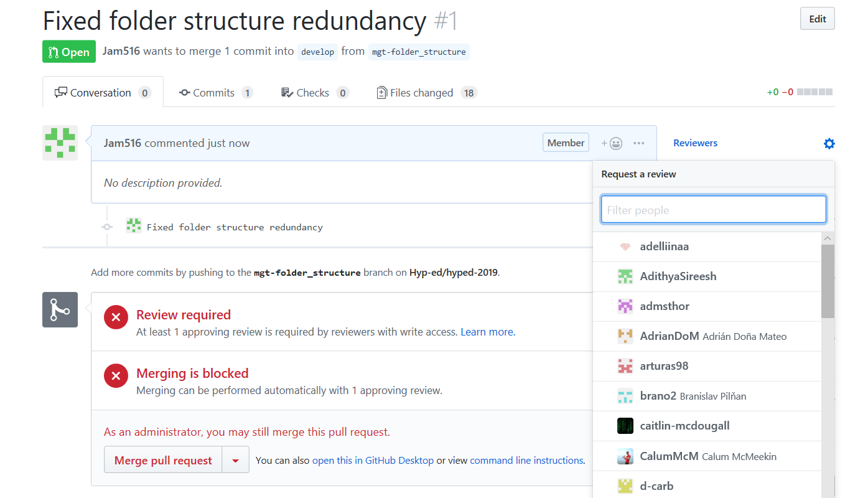Click the scrollbar up arrow in reviewer list
The height and width of the screenshot is (498, 868).
point(828,238)
